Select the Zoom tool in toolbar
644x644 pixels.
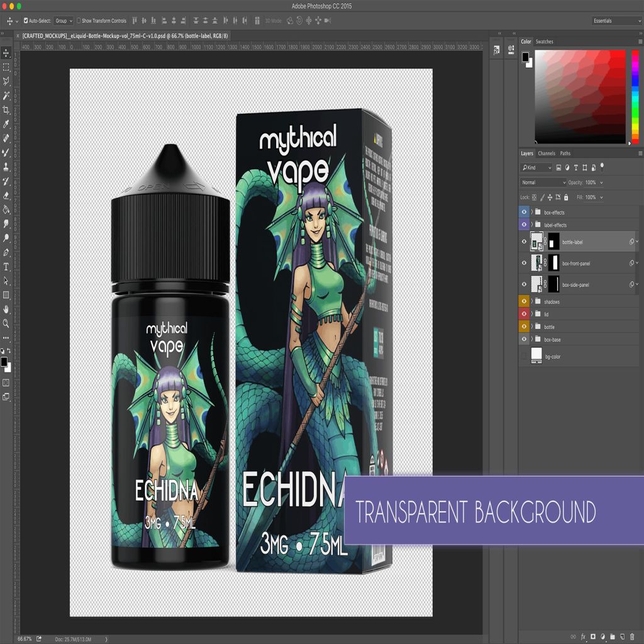tap(6, 323)
